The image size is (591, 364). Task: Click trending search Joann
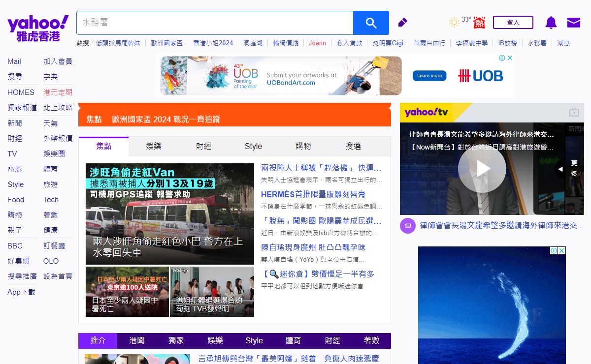[317, 43]
